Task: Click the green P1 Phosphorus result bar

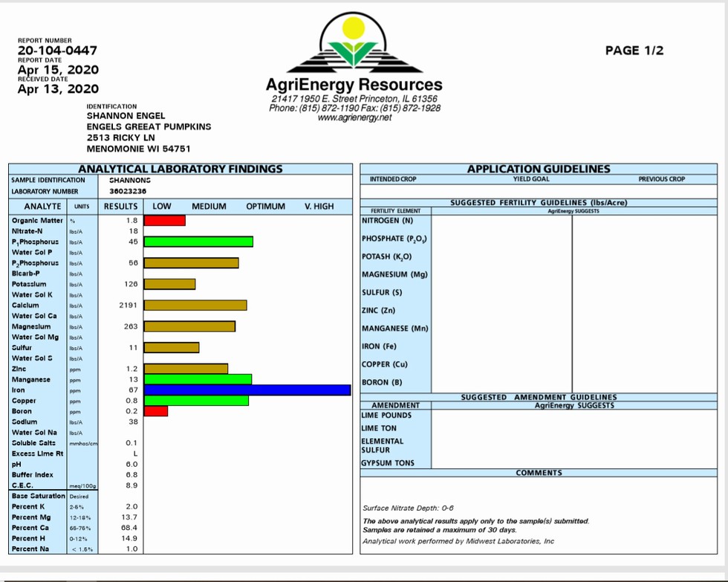Action: [198, 242]
